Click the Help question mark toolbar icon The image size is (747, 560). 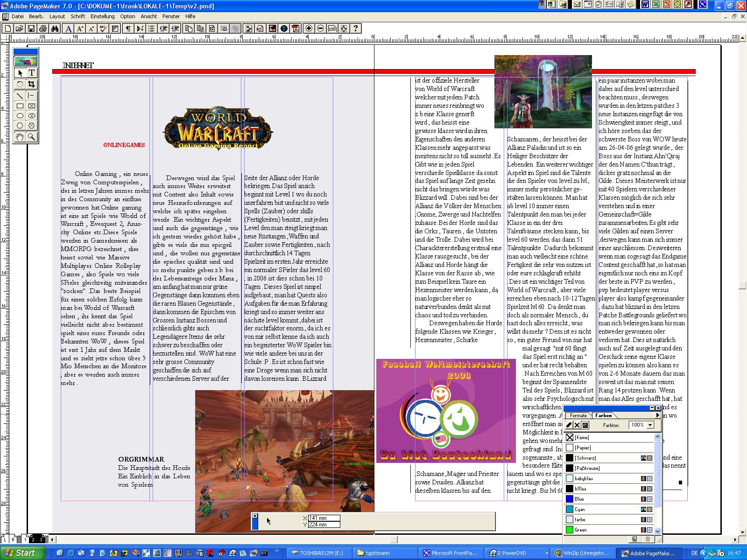click(x=356, y=28)
